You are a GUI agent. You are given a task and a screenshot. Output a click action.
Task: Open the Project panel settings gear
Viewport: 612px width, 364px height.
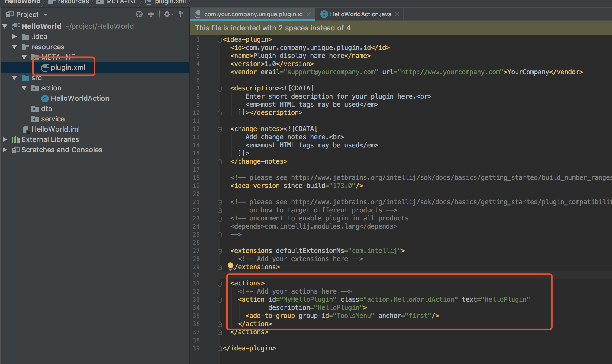tap(167, 14)
